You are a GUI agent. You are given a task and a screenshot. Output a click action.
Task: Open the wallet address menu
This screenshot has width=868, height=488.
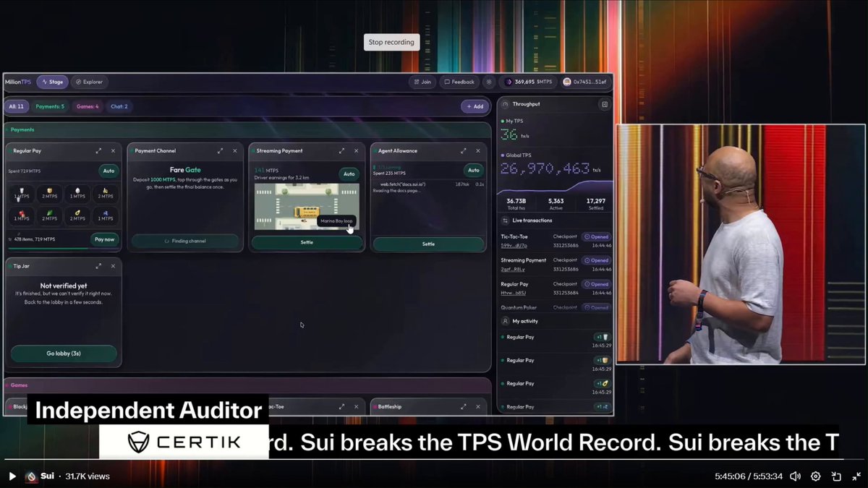coord(585,82)
